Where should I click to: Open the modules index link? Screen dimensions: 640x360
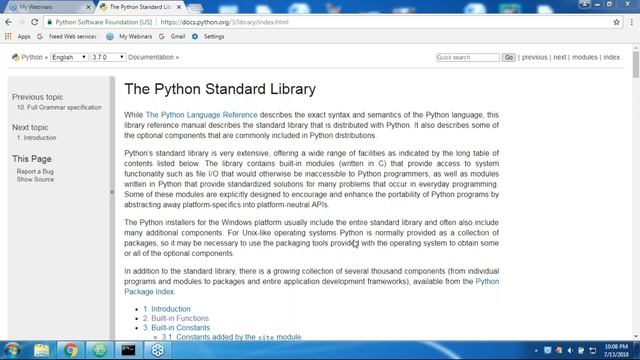[584, 57]
